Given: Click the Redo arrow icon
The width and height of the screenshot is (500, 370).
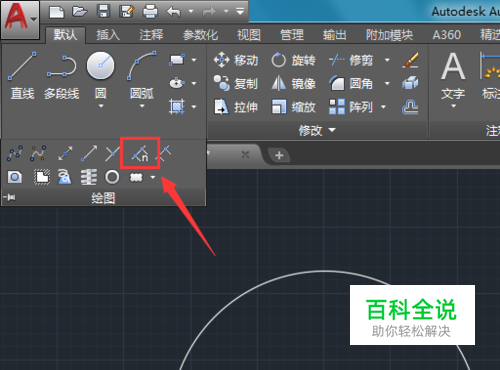Looking at the screenshot, I should pos(209,12).
